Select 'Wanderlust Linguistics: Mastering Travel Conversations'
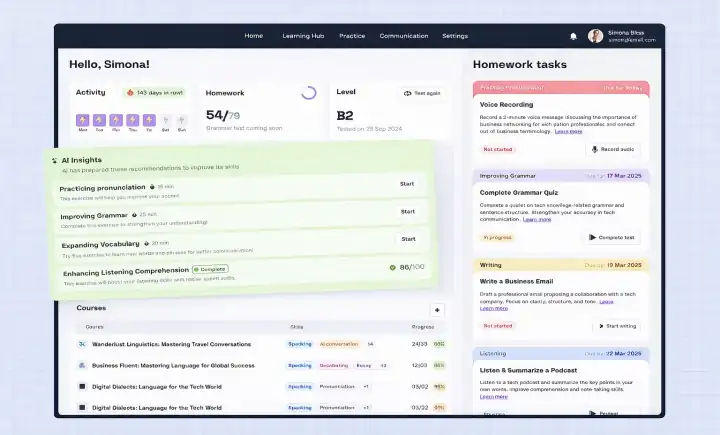This screenshot has height=435, width=720. click(171, 344)
